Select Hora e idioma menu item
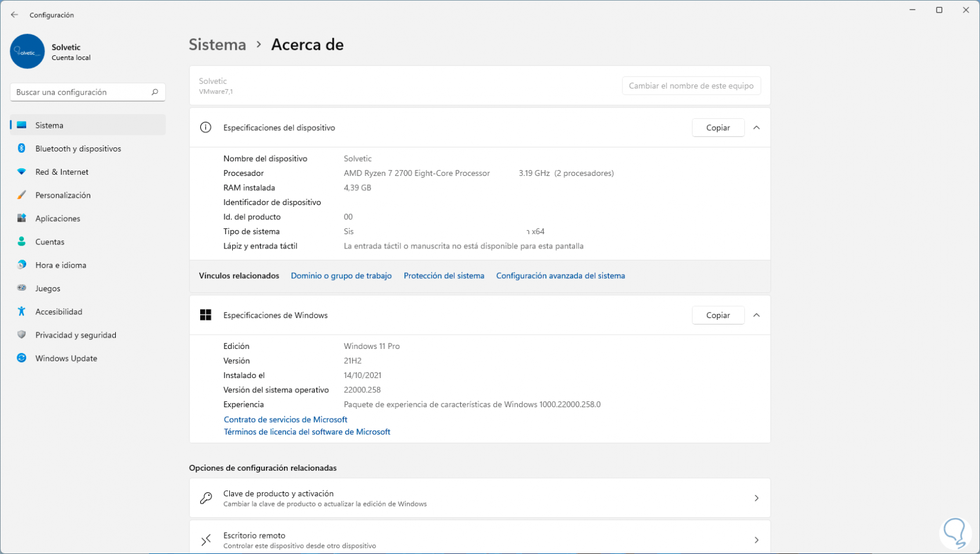This screenshot has height=554, width=980. pos(61,265)
